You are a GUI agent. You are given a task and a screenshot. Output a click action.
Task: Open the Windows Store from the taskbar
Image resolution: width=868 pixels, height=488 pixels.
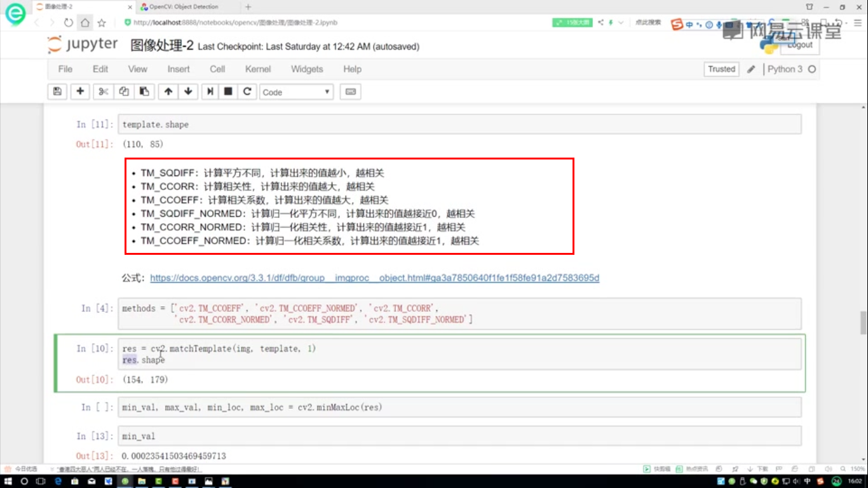click(76, 481)
